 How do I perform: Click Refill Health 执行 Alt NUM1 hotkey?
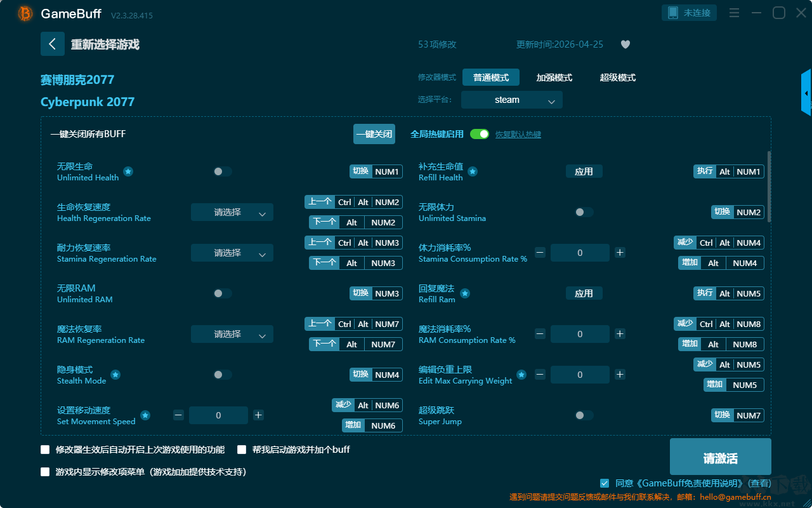[729, 171]
